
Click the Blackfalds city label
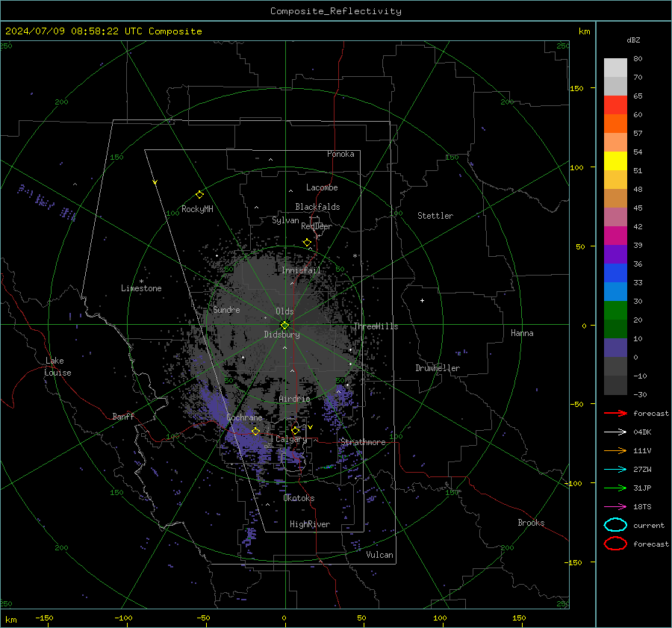[317, 207]
